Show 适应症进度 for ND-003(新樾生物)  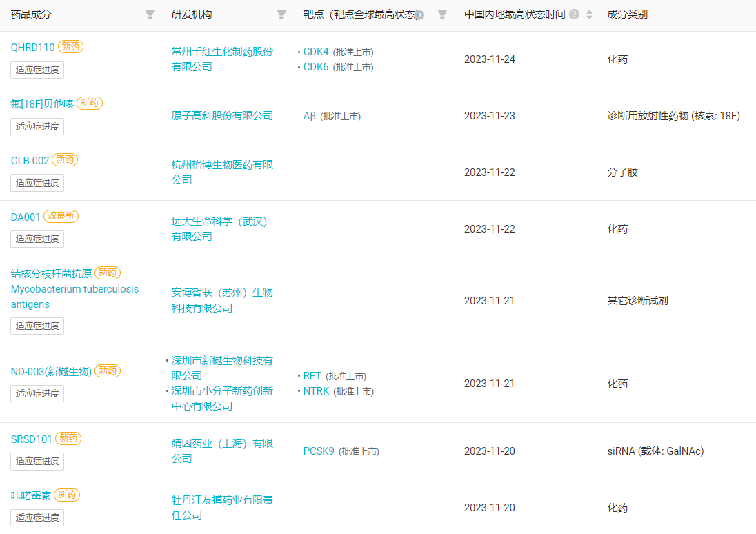coord(37,393)
